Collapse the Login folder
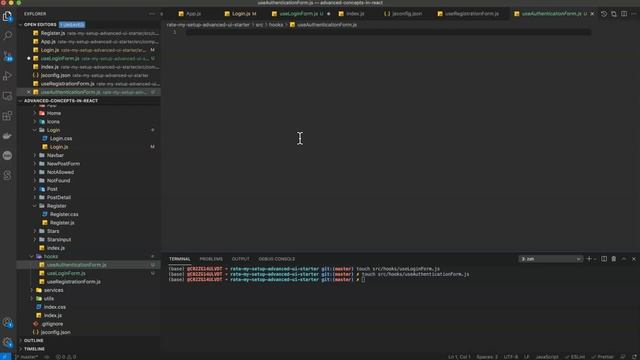This screenshot has width=640, height=360. pos(53,130)
